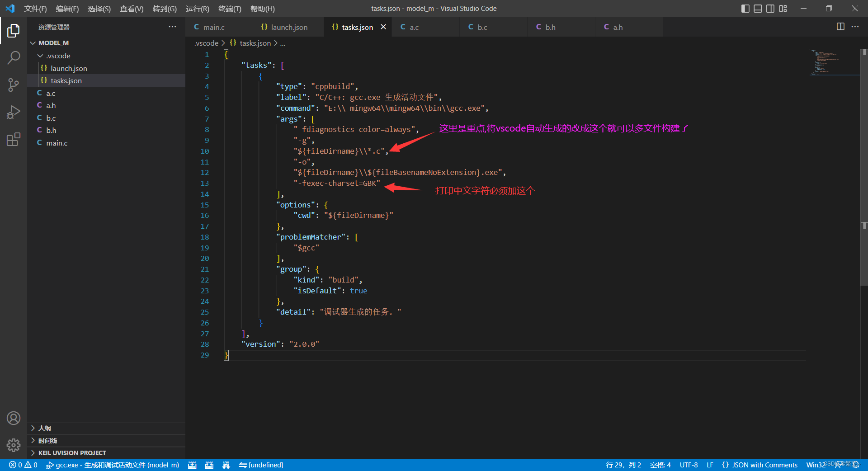Expand the 时间线 timeline section
This screenshot has height=471, width=868.
pyautogui.click(x=106, y=441)
